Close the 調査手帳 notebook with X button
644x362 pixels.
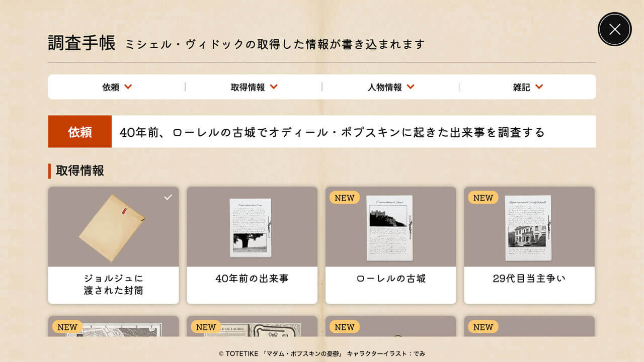tap(614, 29)
